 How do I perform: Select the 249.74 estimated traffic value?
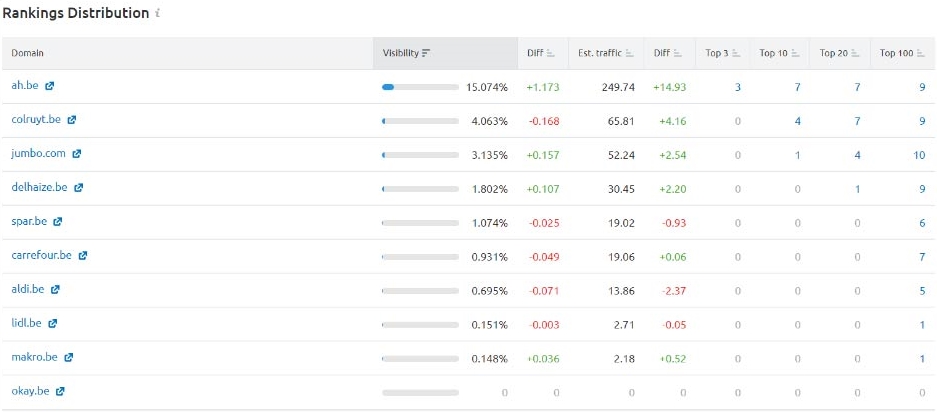[618, 87]
